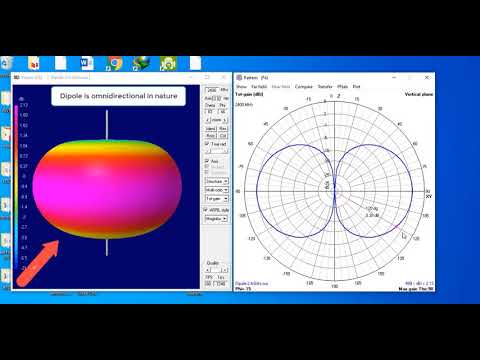Screen dimensions: 480x360
Task: Open the Recycle Bin desktop icon
Action: pos(5,63)
